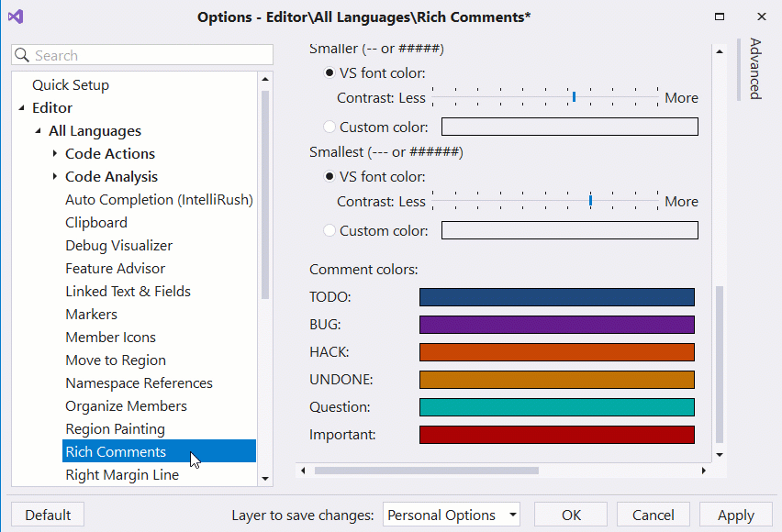Collapse the Editor tree node
The width and height of the screenshot is (782, 532).
point(22,108)
